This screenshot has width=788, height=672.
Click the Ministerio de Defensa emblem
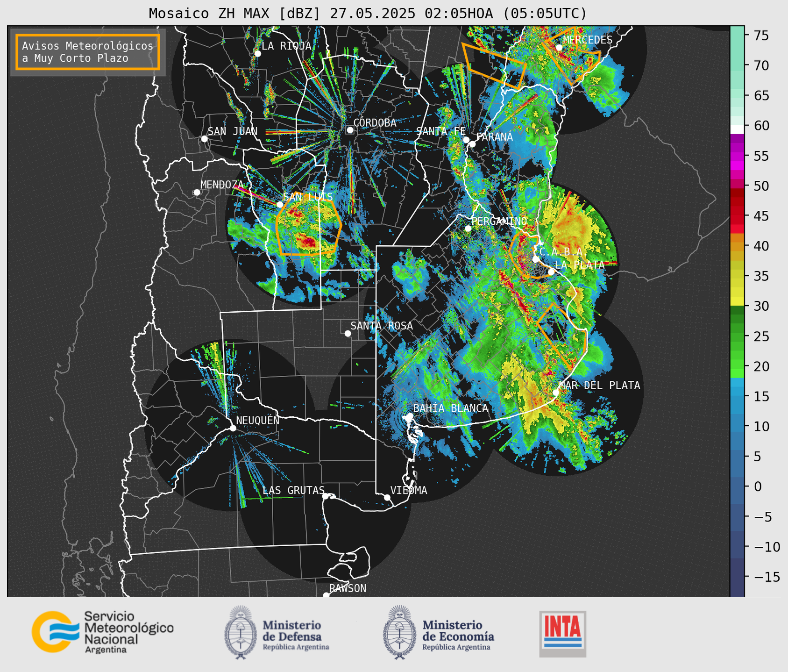(241, 632)
